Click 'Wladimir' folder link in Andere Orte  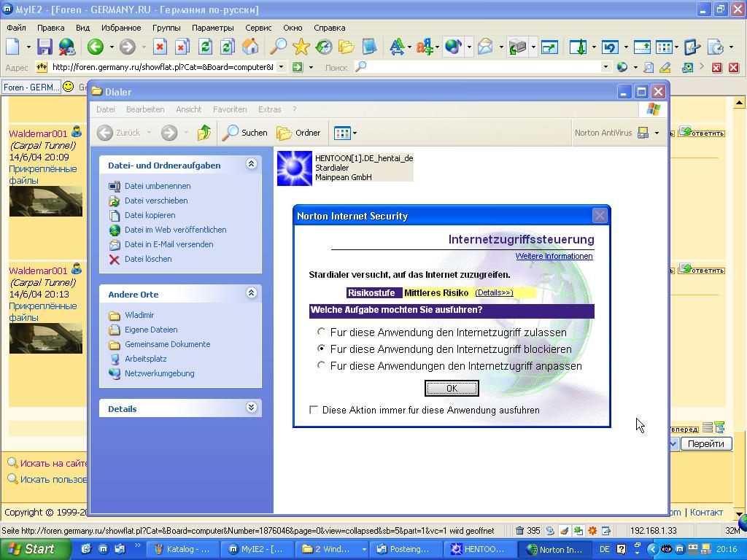click(139, 315)
